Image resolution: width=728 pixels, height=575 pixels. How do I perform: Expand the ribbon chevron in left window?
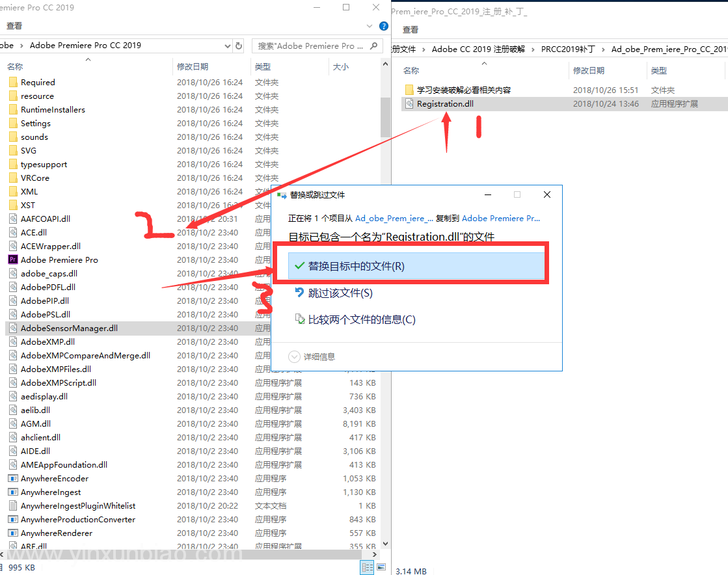tap(370, 26)
